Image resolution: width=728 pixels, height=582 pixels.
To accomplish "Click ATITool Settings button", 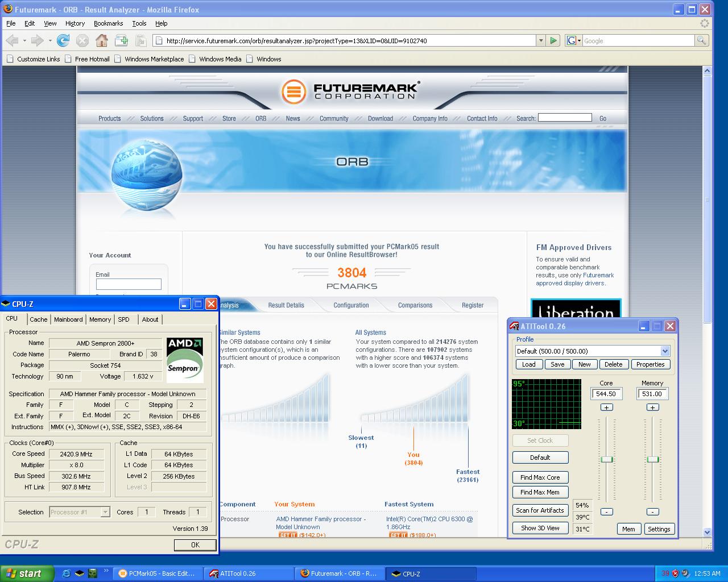I will coord(659,529).
